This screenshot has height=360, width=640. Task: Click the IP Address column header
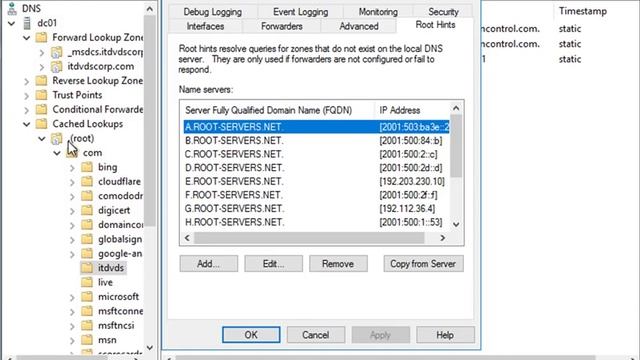tap(411, 110)
